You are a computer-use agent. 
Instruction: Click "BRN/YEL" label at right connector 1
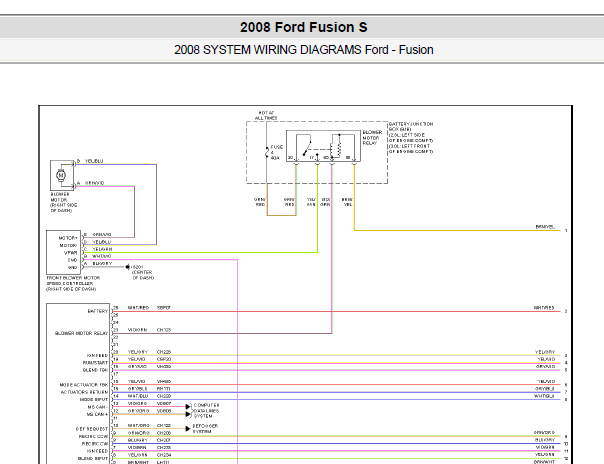(x=545, y=227)
